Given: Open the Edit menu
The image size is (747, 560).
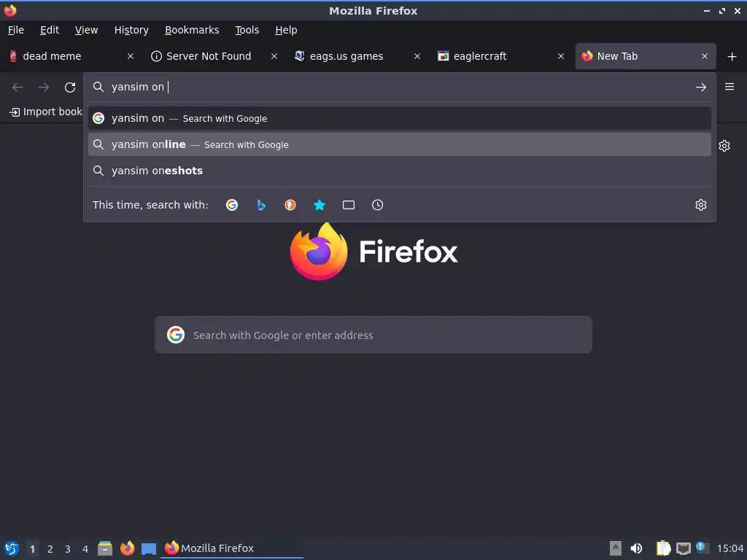Looking at the screenshot, I should (x=50, y=30).
